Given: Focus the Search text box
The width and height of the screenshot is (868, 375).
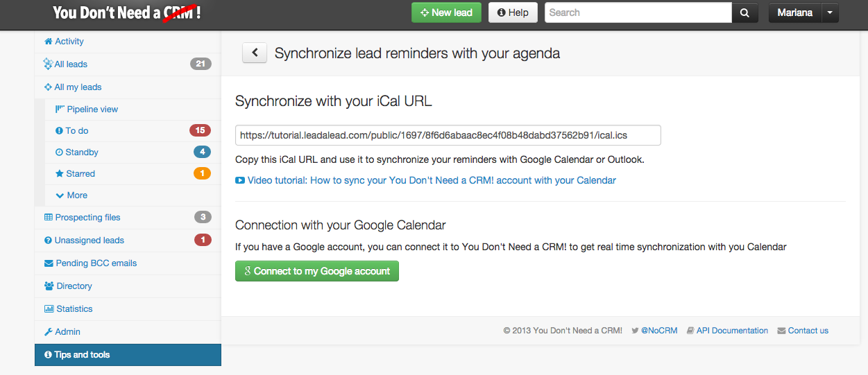Looking at the screenshot, I should [x=638, y=12].
